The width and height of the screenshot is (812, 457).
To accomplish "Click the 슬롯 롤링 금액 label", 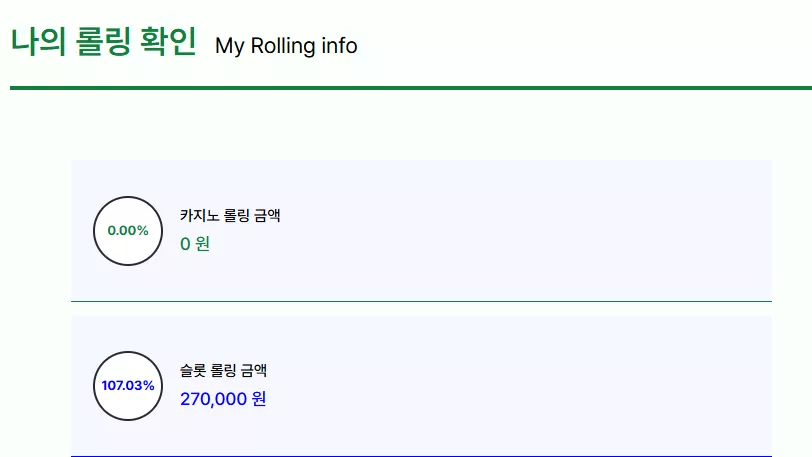I will point(223,370).
